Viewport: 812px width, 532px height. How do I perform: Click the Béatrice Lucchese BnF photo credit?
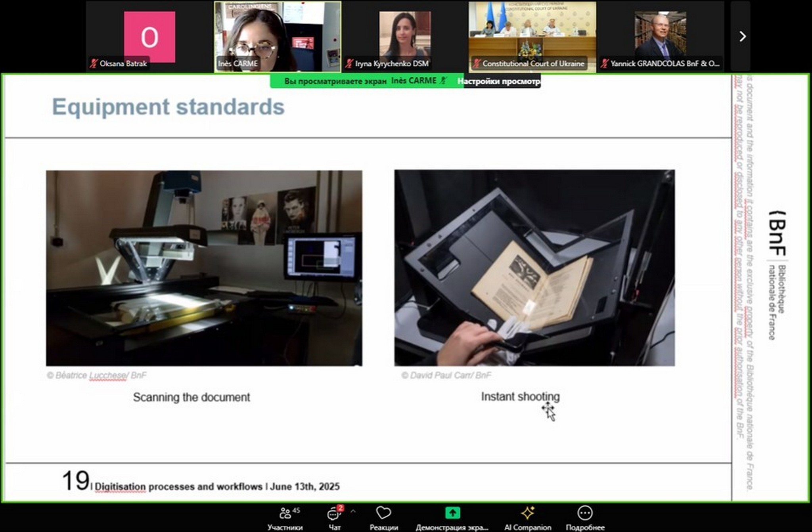(x=97, y=375)
